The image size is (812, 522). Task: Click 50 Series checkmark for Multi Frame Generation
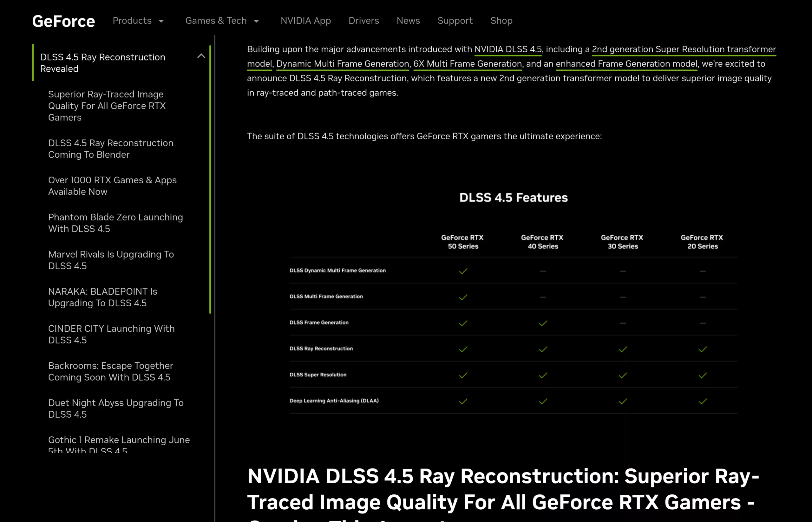tap(463, 297)
